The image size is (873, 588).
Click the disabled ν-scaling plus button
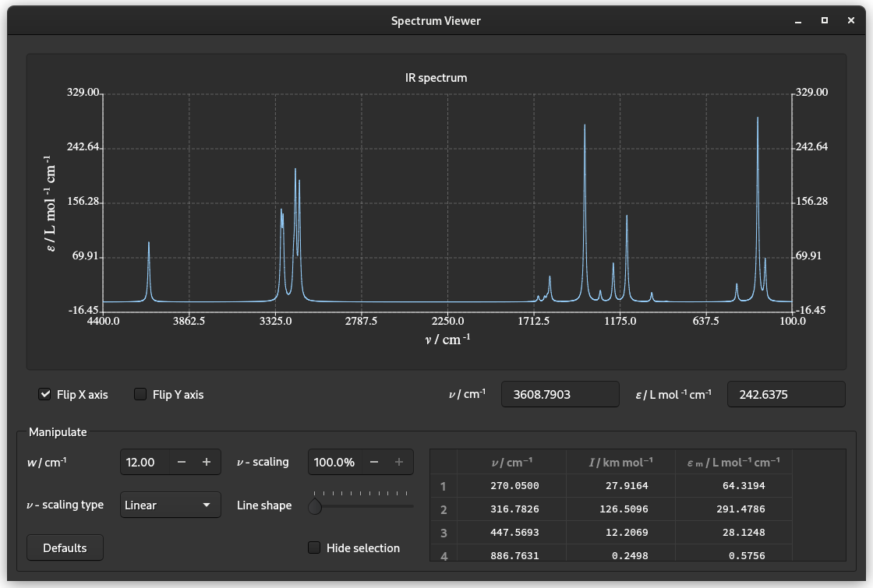[399, 463]
